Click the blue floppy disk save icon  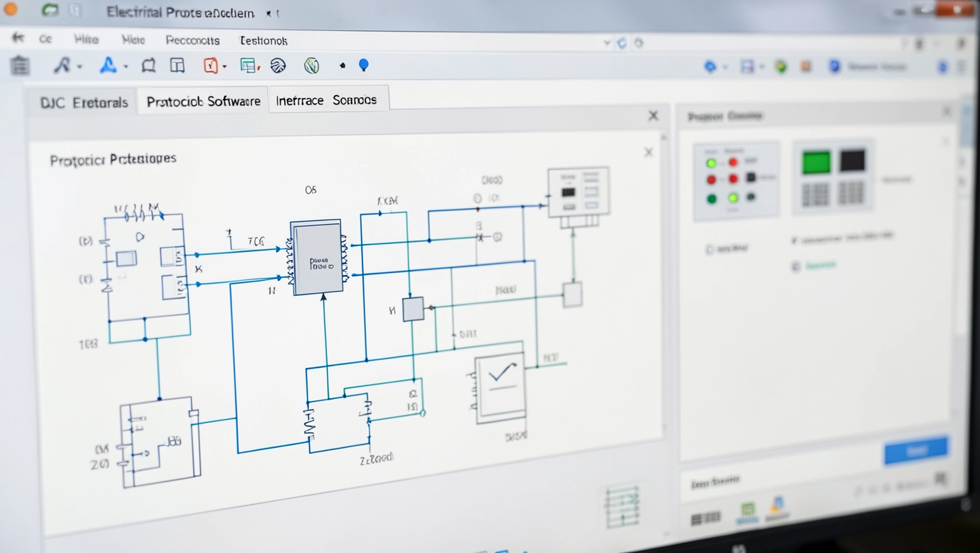coord(747,67)
